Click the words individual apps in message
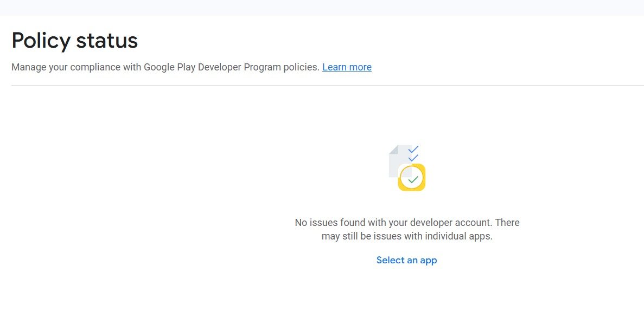Viewport: 644px width, 311px height. [459, 236]
